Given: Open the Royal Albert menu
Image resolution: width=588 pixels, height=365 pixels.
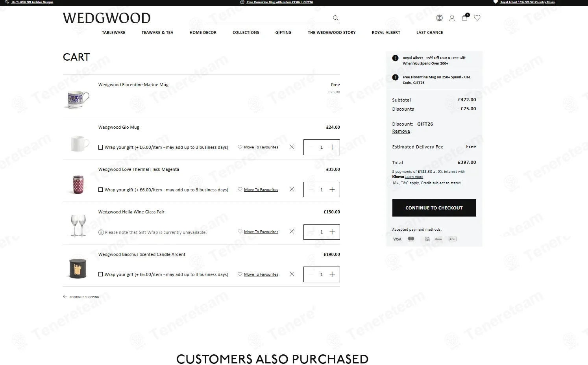Looking at the screenshot, I should click(386, 33).
